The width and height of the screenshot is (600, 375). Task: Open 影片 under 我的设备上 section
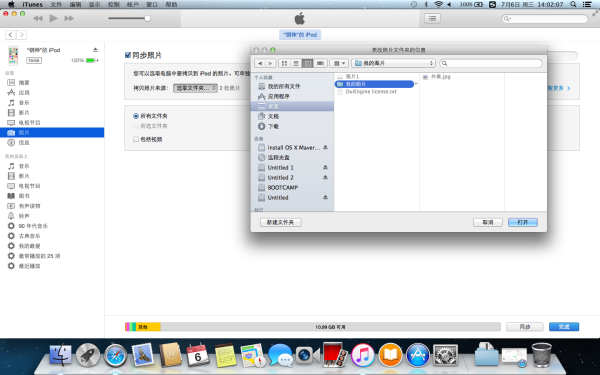click(24, 176)
